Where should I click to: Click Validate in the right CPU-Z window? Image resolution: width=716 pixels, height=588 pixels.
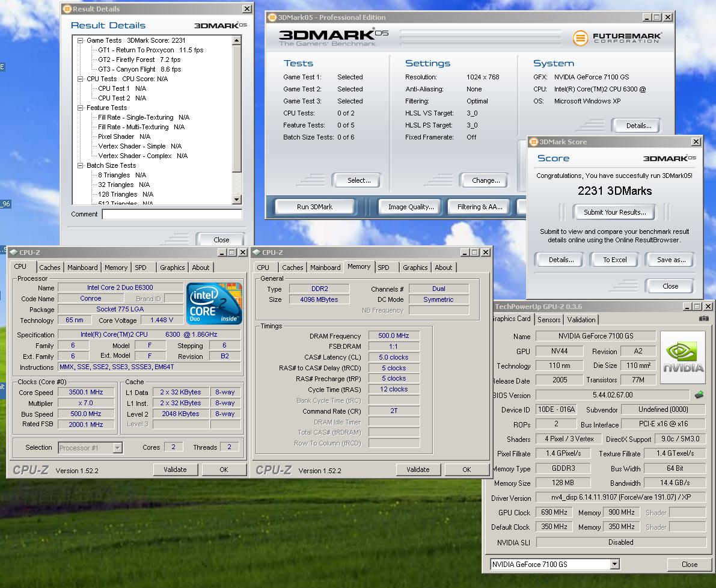(x=418, y=470)
